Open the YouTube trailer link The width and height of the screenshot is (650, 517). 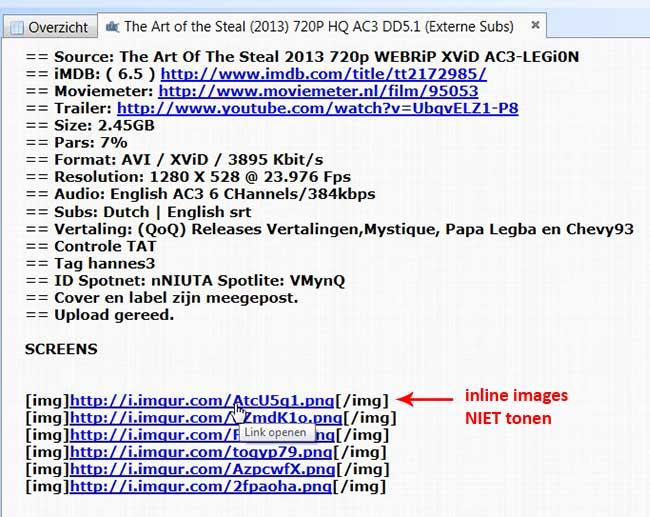pyautogui.click(x=318, y=108)
